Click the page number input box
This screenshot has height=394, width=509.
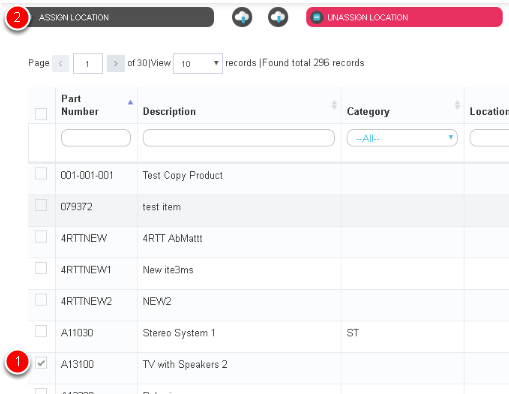click(x=88, y=63)
